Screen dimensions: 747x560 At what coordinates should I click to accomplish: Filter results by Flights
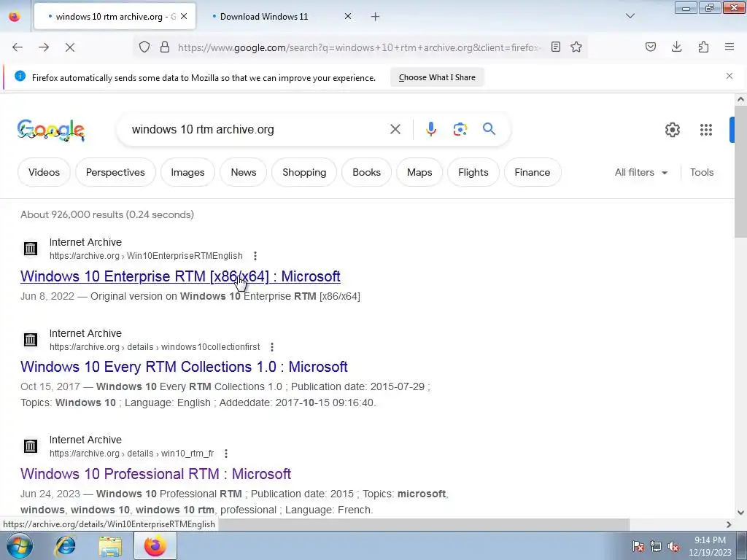click(x=473, y=172)
